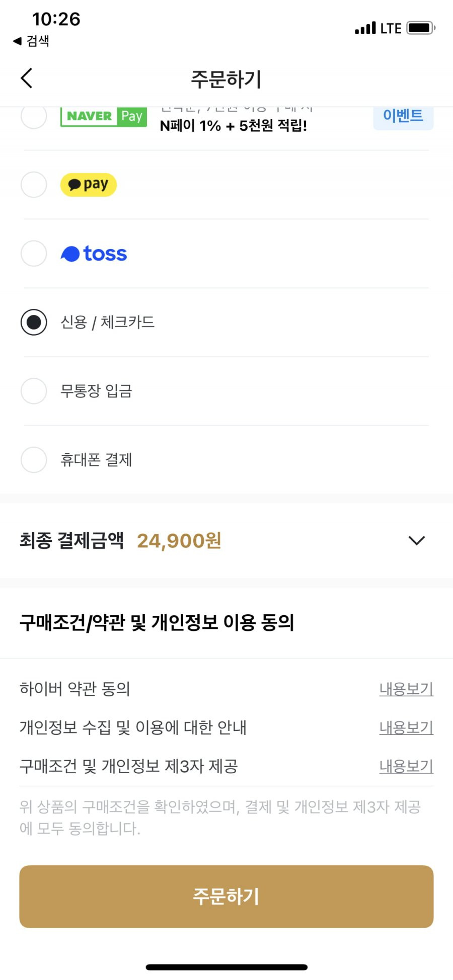Tap the back arrow icon
The width and height of the screenshot is (453, 980).
[27, 78]
